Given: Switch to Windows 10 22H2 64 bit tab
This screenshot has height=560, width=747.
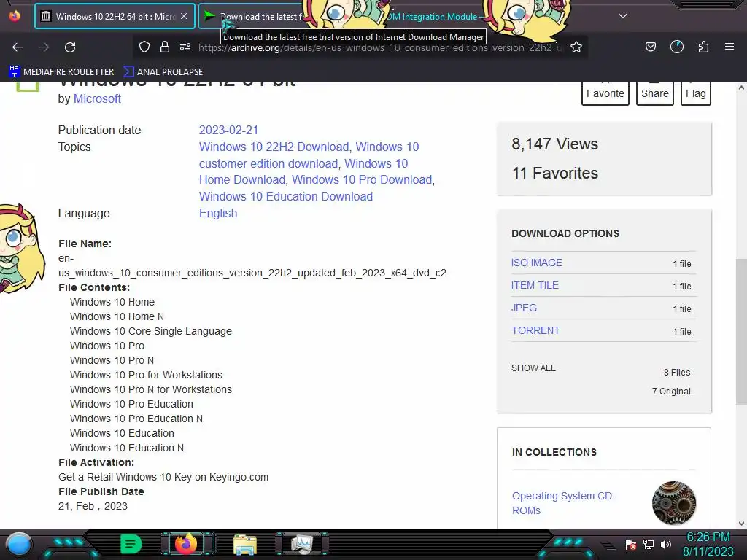Looking at the screenshot, I should [115, 16].
